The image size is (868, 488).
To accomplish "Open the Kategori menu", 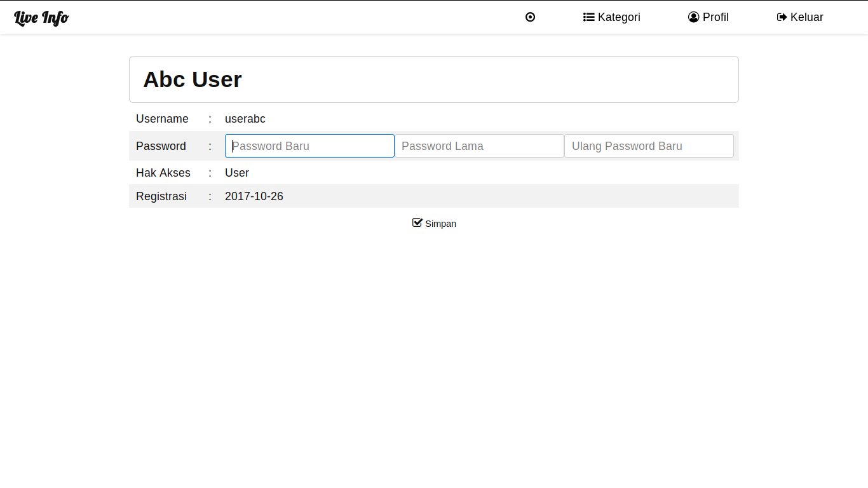I will (612, 17).
